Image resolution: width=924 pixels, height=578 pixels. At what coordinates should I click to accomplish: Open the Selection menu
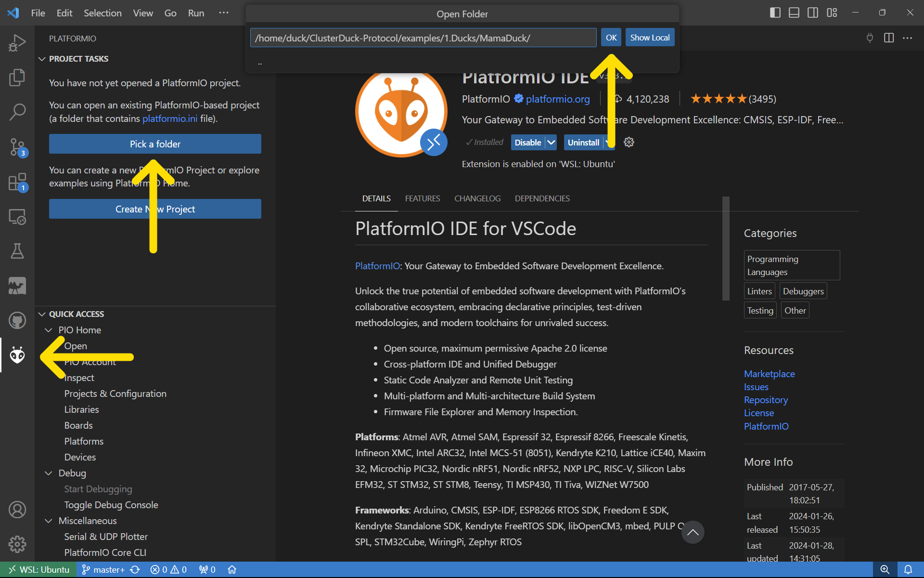(x=103, y=13)
